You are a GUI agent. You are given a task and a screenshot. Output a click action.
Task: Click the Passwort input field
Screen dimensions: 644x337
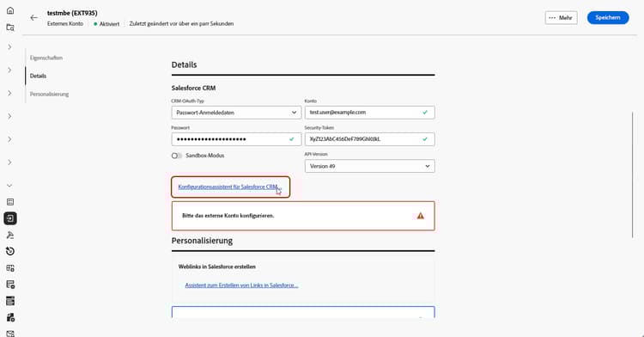[236, 139]
